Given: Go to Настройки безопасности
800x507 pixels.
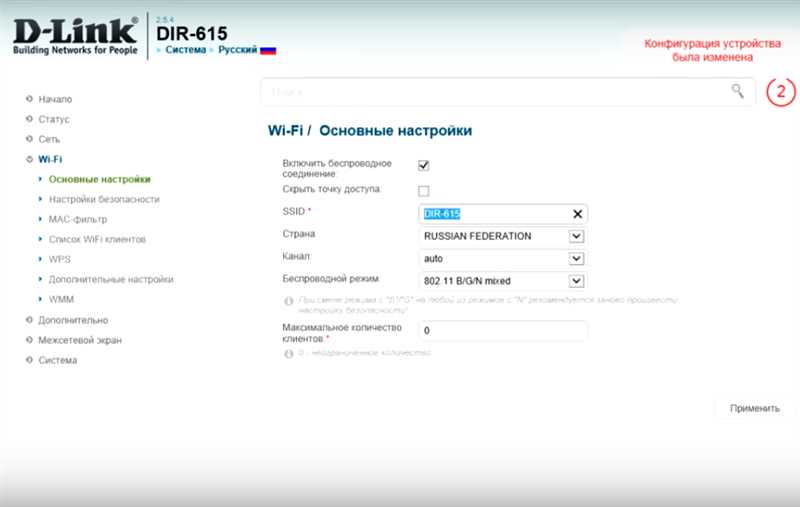Looking at the screenshot, I should (104, 199).
